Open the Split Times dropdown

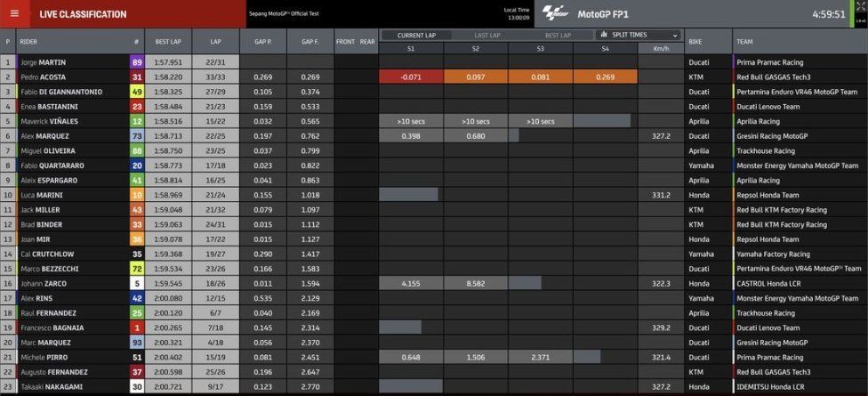pos(639,35)
